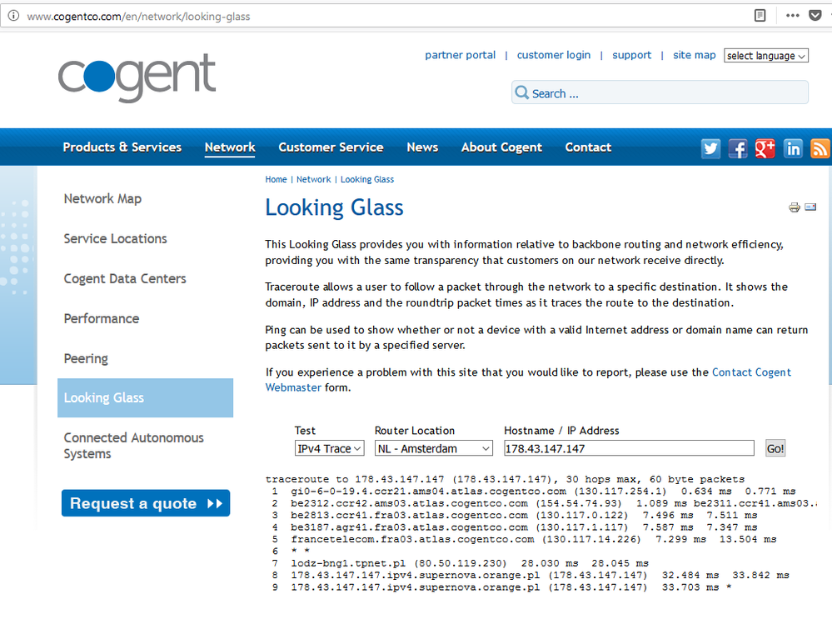
Task: Click Network breadcrumb link
Action: [314, 179]
